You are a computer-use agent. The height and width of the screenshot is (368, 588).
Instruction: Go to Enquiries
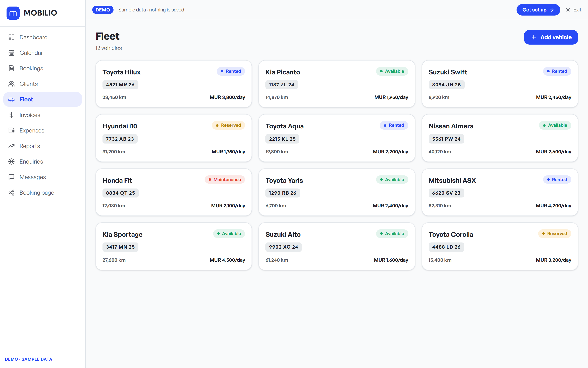(x=43, y=162)
